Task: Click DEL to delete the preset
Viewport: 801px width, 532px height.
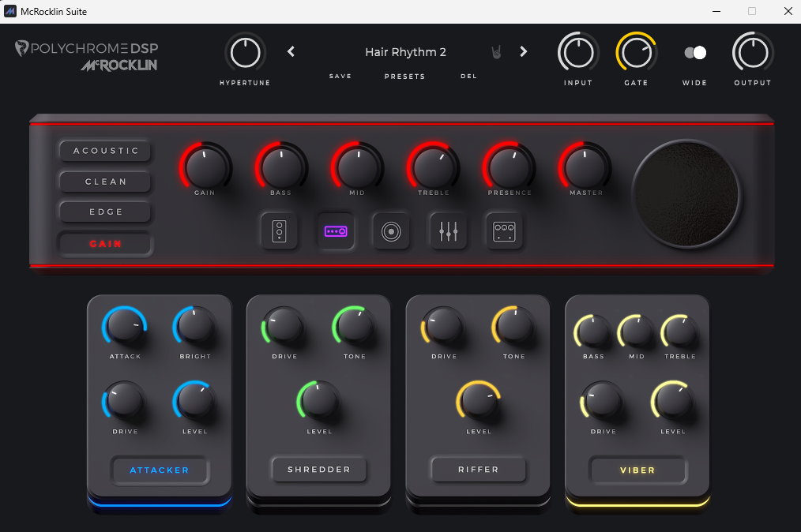Action: click(x=468, y=77)
